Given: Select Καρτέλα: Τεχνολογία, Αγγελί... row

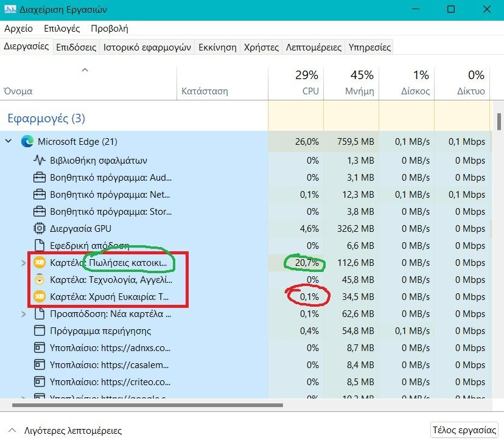Looking at the screenshot, I should (x=246, y=279).
